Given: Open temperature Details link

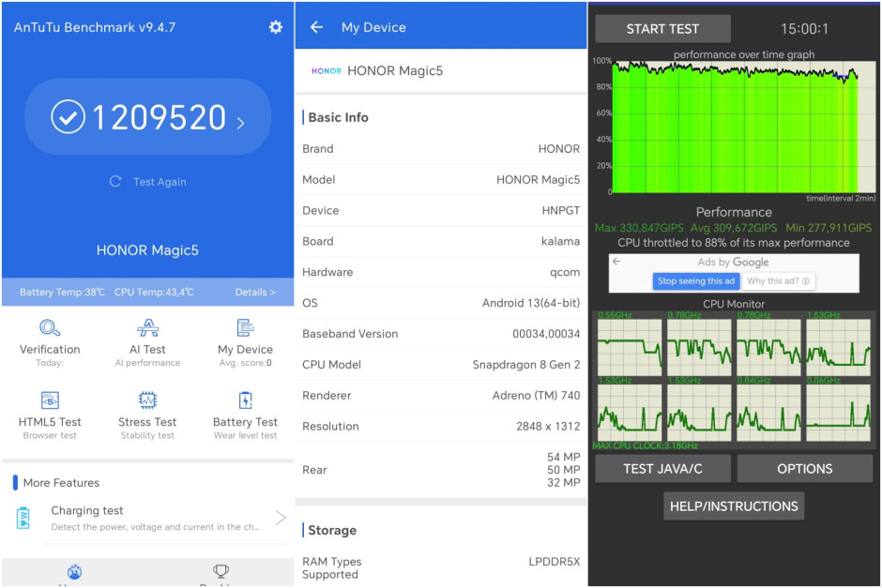Looking at the screenshot, I should tap(255, 293).
